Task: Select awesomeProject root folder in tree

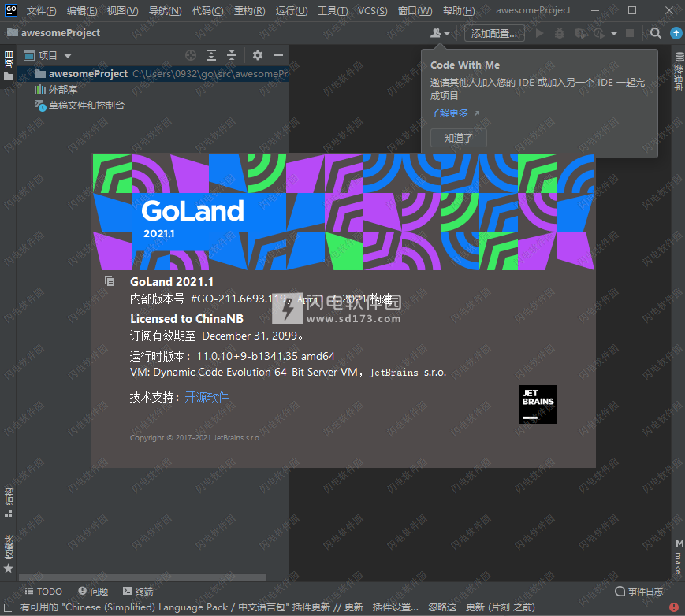Action: [x=153, y=74]
